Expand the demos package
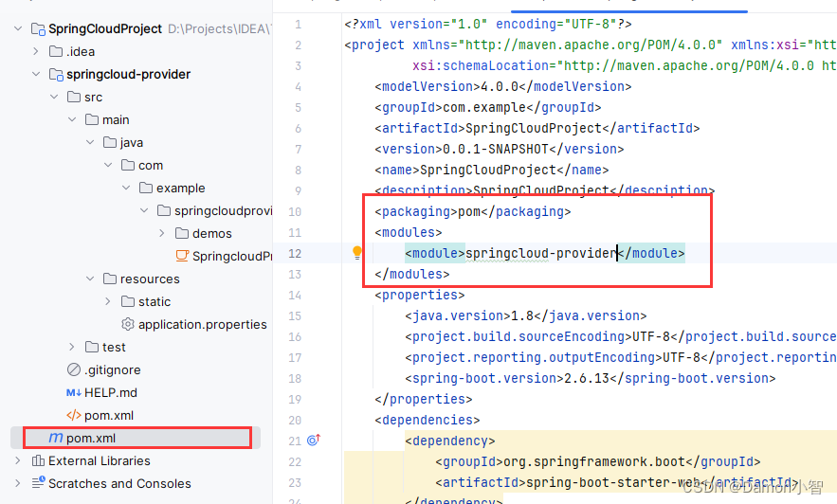837x504 pixels. coord(162,233)
